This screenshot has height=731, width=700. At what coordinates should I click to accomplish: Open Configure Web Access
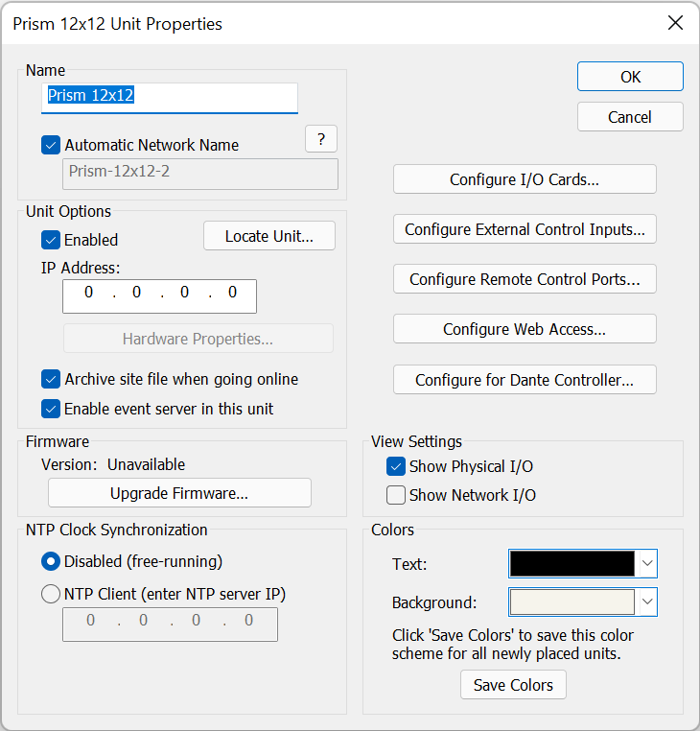coord(525,329)
